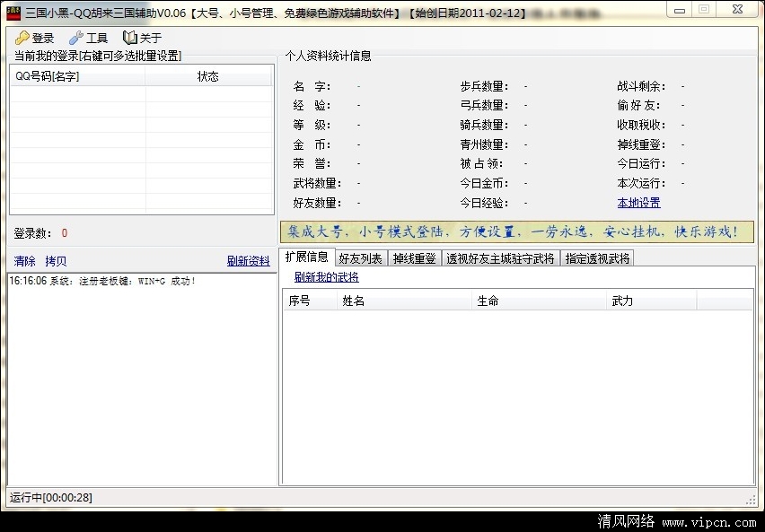This screenshot has height=532, width=765.
Task: Click the 刷新我的武将 link
Action: [326, 277]
